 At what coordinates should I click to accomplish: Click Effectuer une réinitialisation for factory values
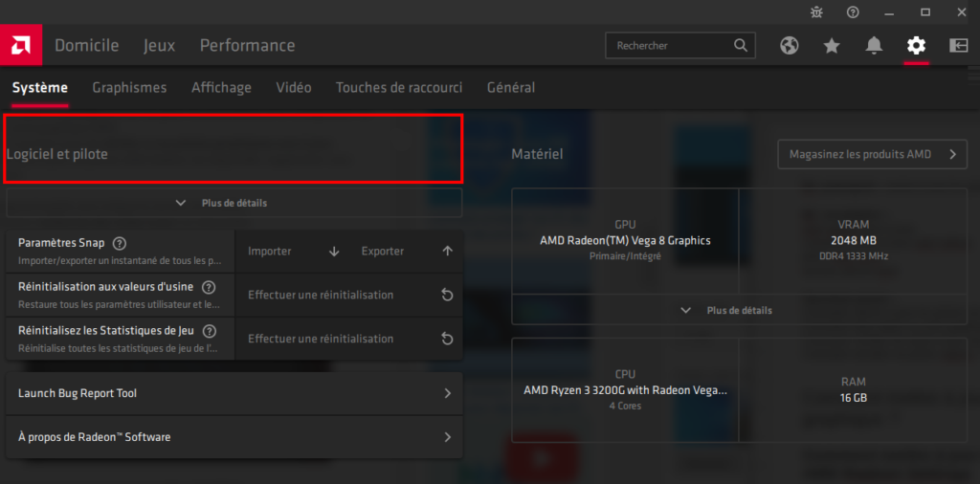348,295
